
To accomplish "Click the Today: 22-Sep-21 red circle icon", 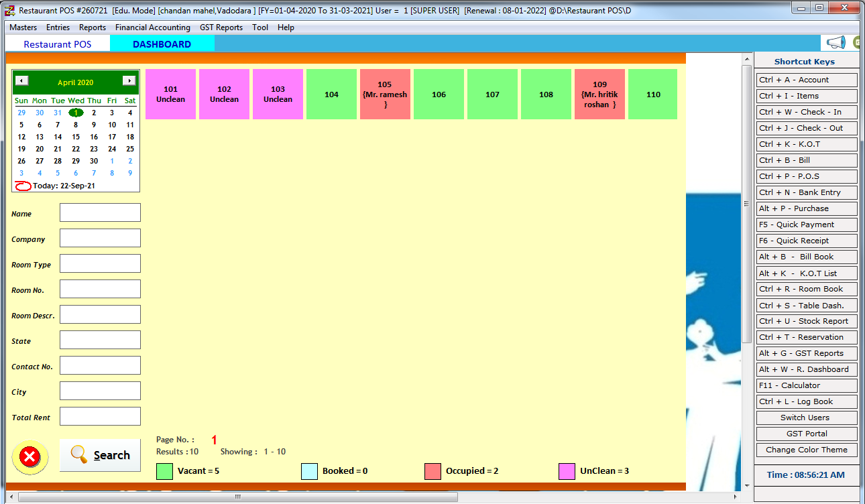I will (22, 186).
